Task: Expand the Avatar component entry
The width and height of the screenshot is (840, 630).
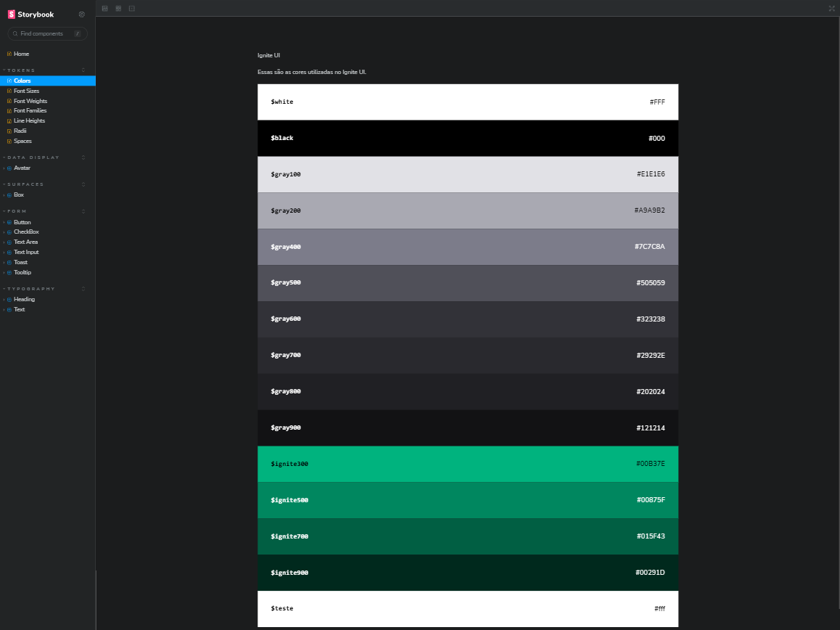Action: [x=4, y=168]
